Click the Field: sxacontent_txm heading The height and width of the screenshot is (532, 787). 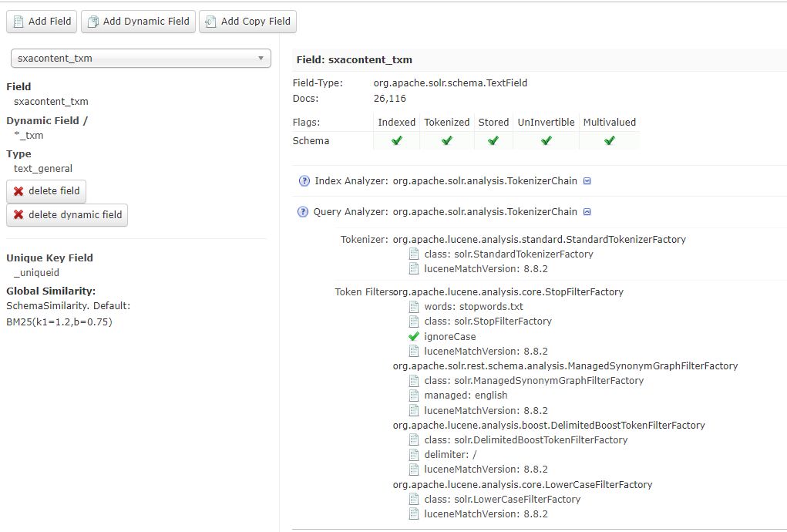[355, 59]
